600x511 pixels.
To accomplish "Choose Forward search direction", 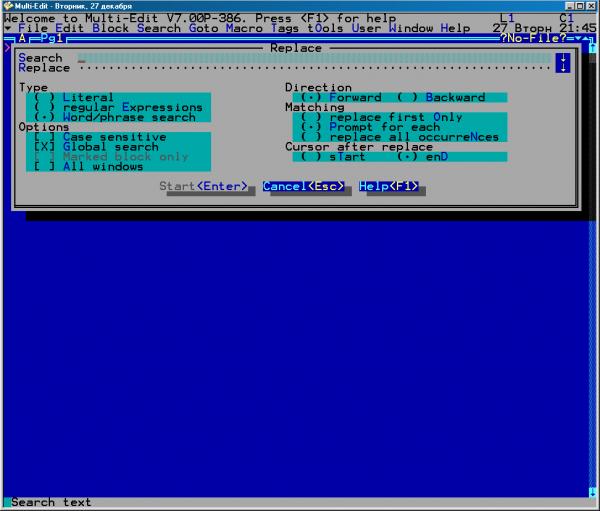I will click(x=341, y=97).
